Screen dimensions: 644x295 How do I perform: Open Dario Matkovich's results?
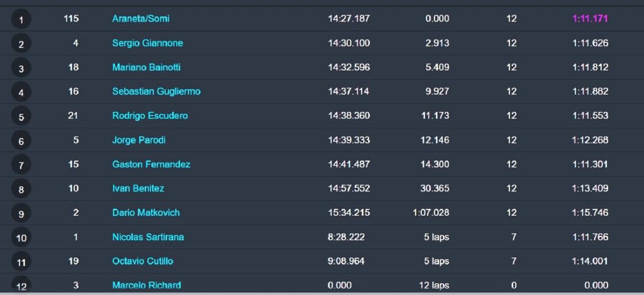[146, 213]
